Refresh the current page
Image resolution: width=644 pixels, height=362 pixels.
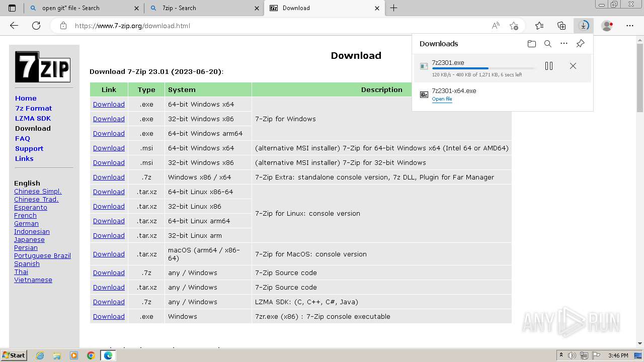(36, 26)
